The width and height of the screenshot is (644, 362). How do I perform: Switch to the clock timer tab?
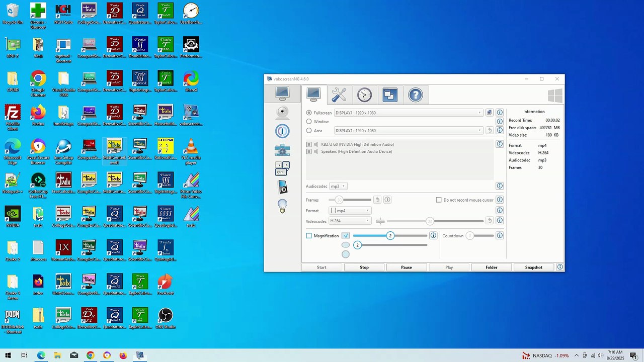point(365,95)
